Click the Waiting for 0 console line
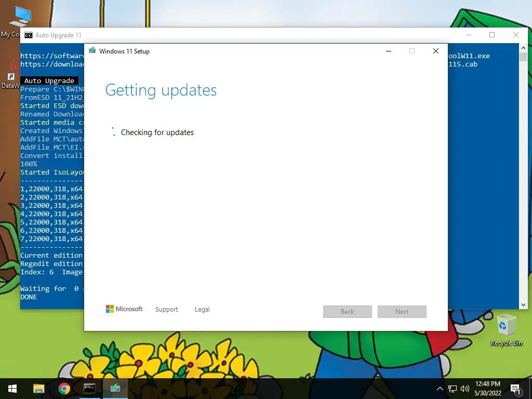 pos(52,289)
